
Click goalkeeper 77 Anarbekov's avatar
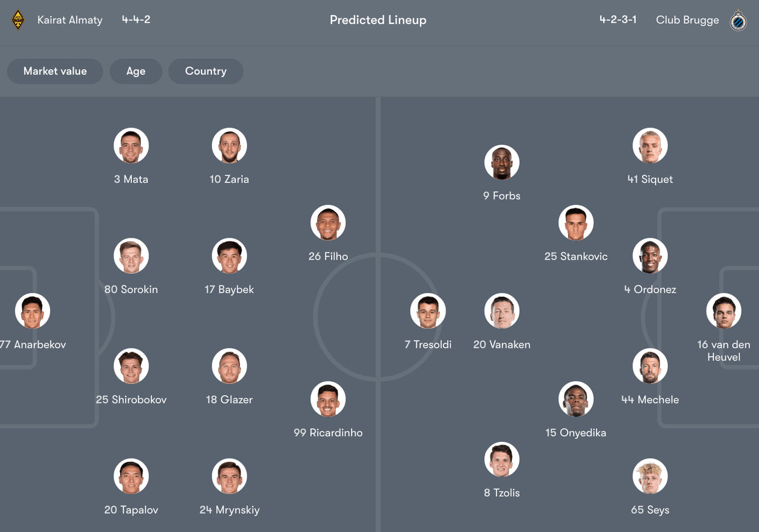[33, 311]
